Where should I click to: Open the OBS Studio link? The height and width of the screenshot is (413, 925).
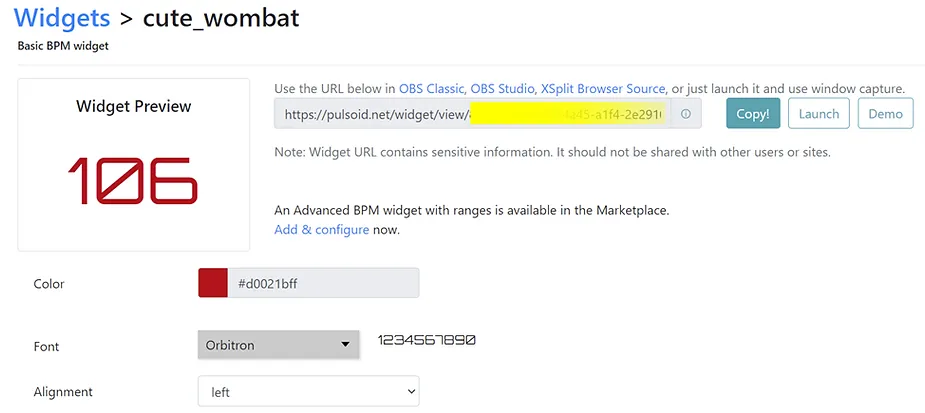(x=502, y=89)
